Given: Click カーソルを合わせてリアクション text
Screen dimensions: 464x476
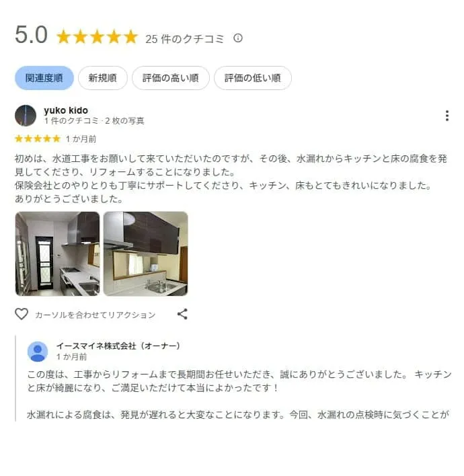Looking at the screenshot, I should (x=95, y=315).
